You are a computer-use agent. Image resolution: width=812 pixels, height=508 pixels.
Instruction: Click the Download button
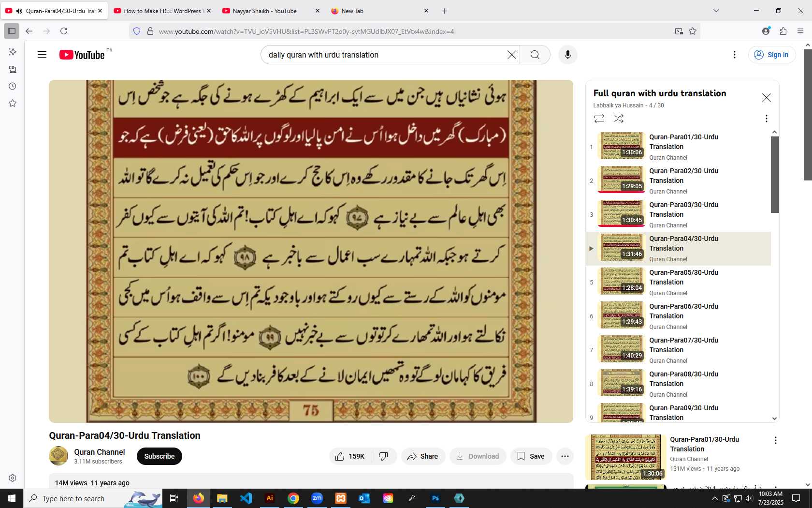(x=478, y=456)
